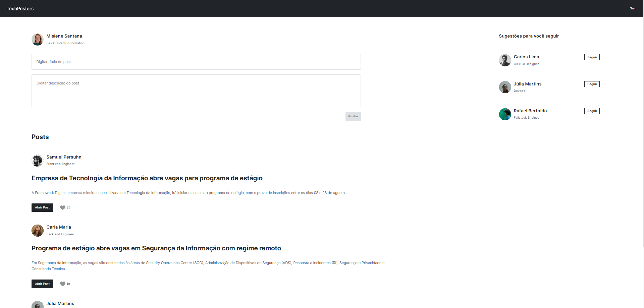Click Carla Maria's profile avatar
Viewport: 644px width, 308px height.
pyautogui.click(x=37, y=230)
